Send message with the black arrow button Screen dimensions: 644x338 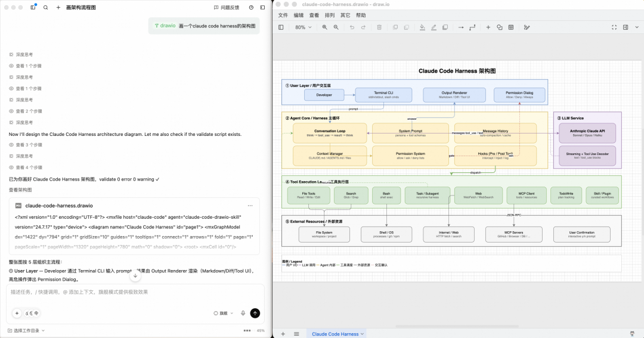[255, 314]
